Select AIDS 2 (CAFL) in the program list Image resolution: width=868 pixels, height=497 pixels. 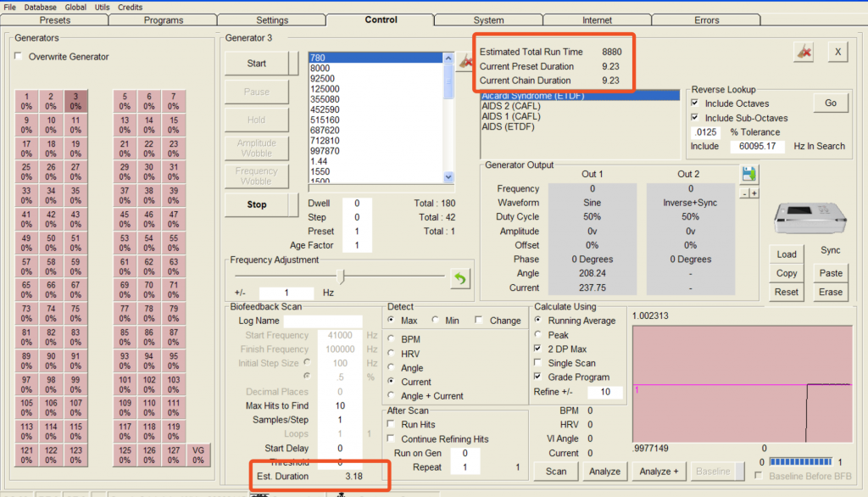tap(511, 106)
